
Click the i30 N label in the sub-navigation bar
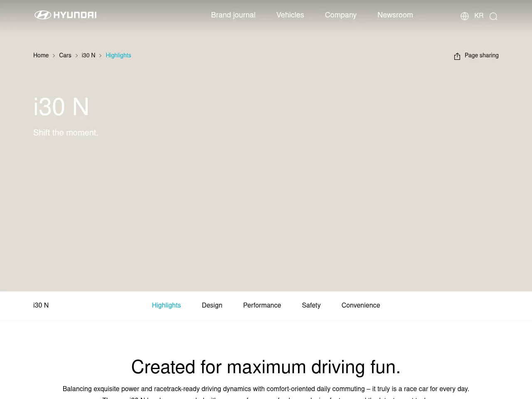[x=41, y=305]
